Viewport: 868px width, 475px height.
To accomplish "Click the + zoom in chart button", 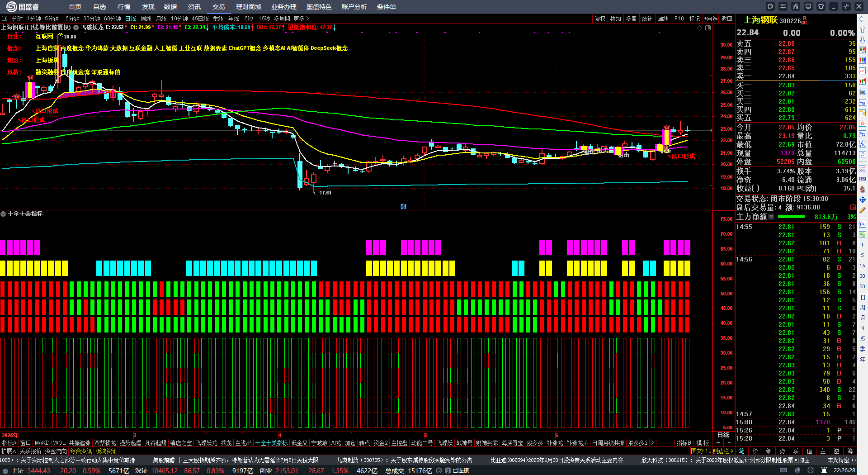I will point(718,443).
